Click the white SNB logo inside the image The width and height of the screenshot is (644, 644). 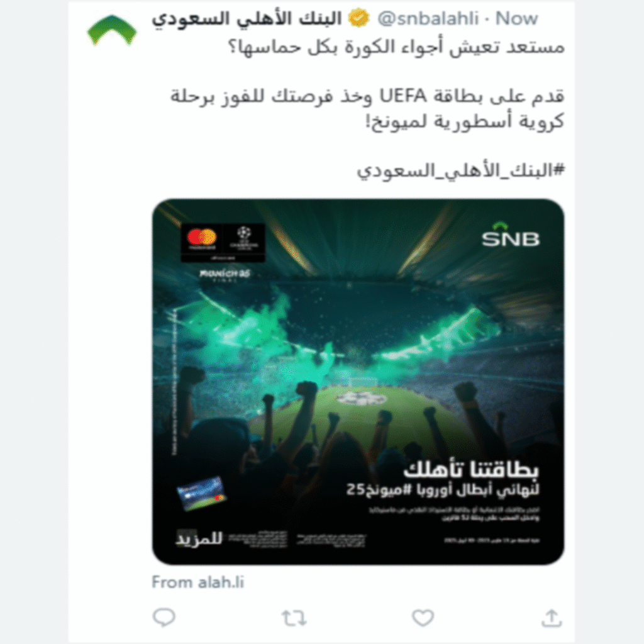(510, 235)
